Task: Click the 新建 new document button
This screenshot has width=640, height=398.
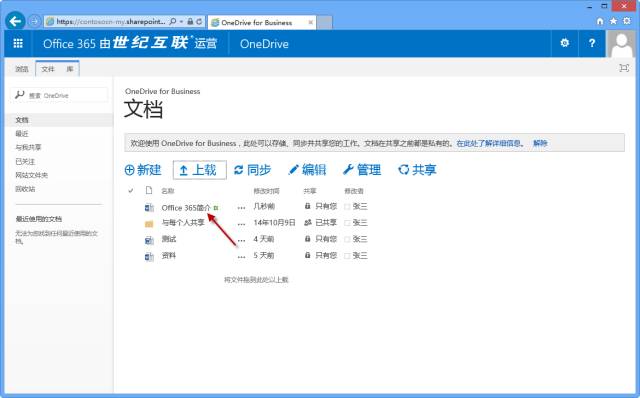Action: coord(143,170)
